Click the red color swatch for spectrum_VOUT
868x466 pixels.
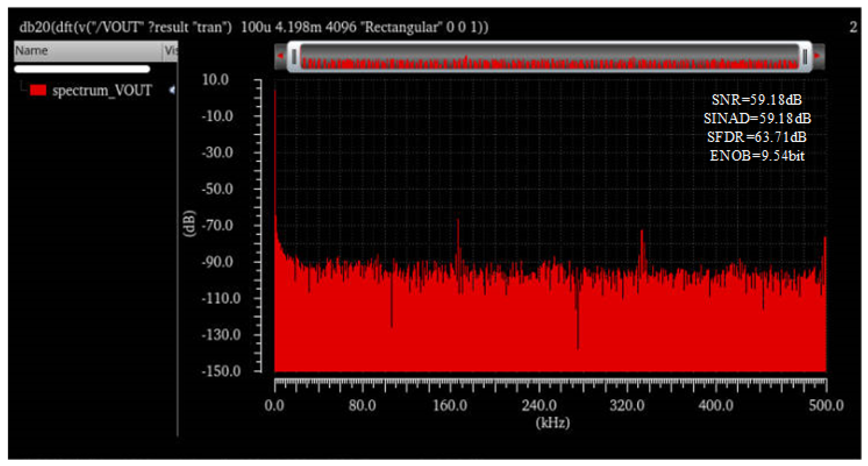pos(38,90)
